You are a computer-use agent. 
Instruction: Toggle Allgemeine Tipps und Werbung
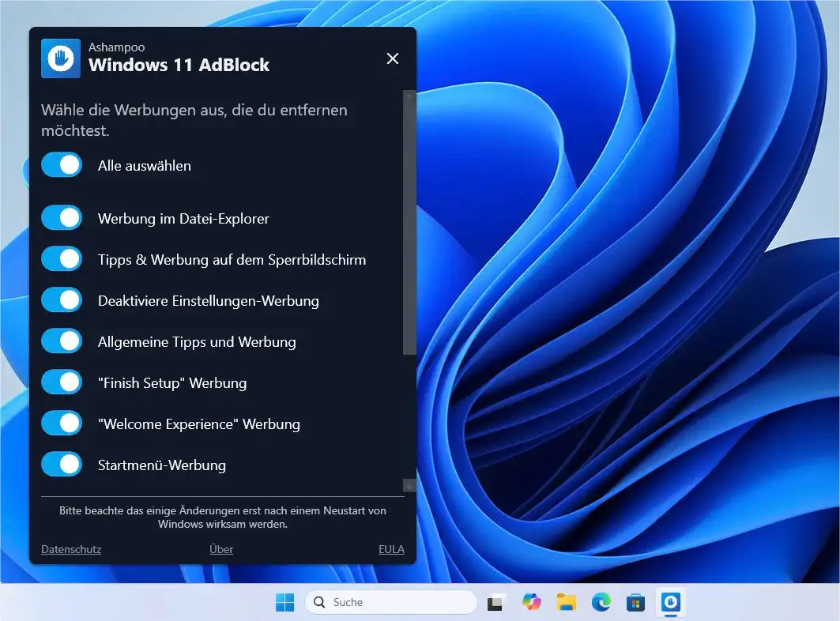click(62, 341)
